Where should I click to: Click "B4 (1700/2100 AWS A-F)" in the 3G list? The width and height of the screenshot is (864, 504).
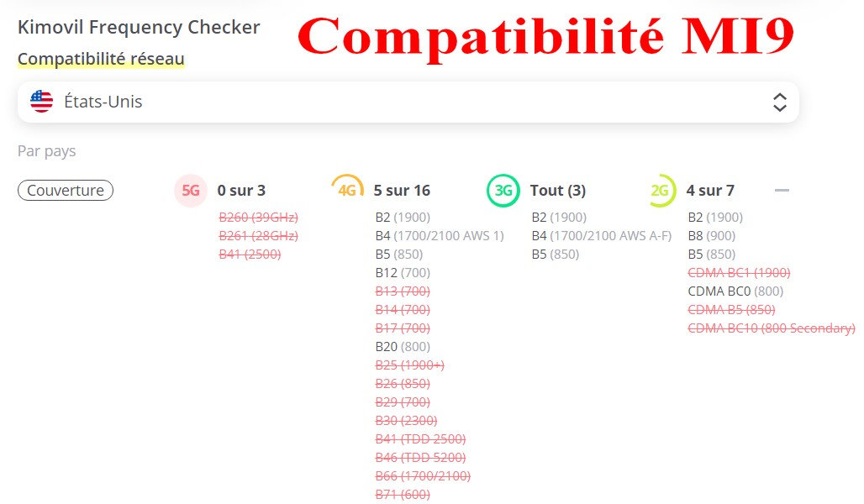pos(602,236)
